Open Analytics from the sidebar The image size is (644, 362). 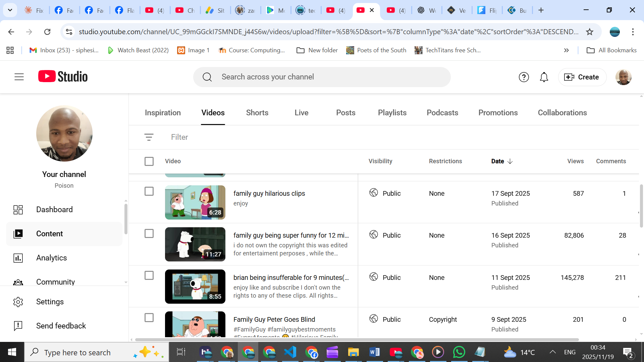point(51,258)
